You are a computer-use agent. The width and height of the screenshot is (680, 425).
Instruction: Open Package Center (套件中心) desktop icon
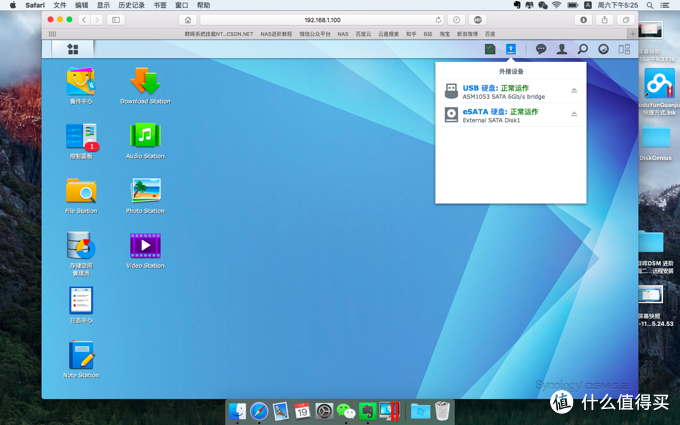pos(81,82)
